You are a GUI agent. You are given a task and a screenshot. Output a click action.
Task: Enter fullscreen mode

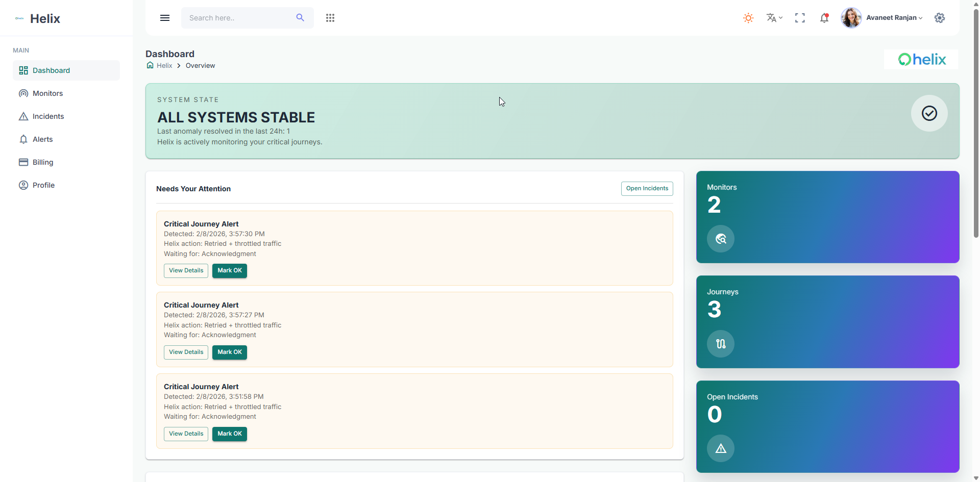pyautogui.click(x=799, y=17)
